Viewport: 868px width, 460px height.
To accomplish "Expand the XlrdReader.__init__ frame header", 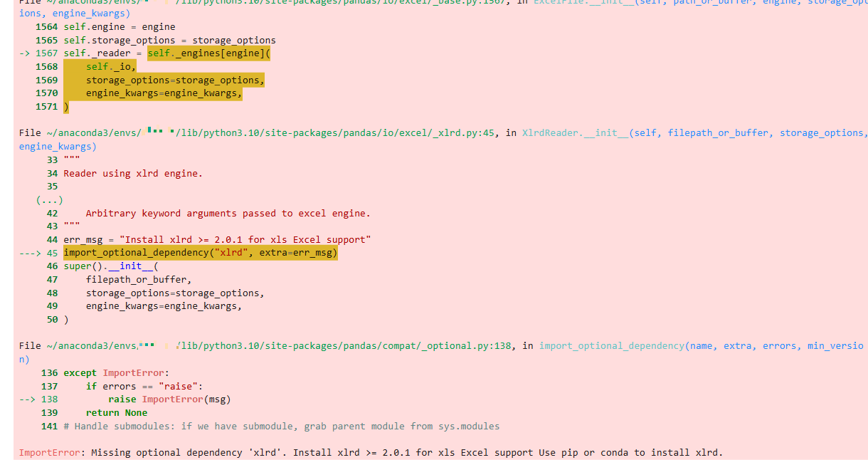I will pyautogui.click(x=578, y=132).
